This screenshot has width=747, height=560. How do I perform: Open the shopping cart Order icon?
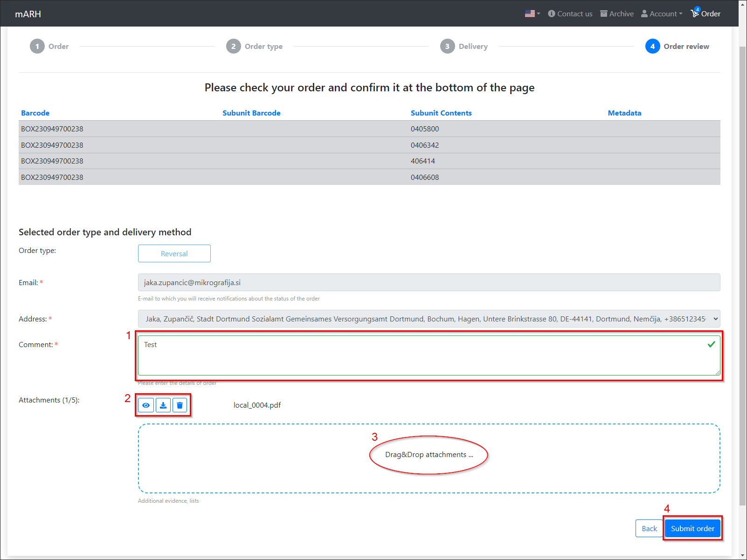705,14
